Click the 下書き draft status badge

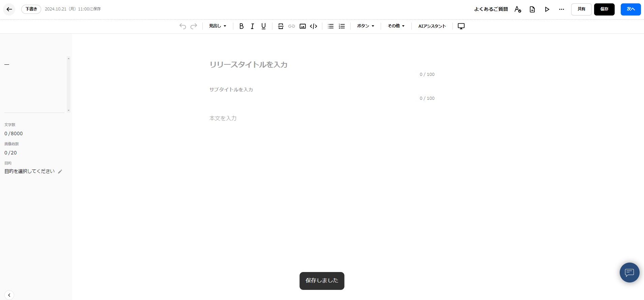[31, 9]
